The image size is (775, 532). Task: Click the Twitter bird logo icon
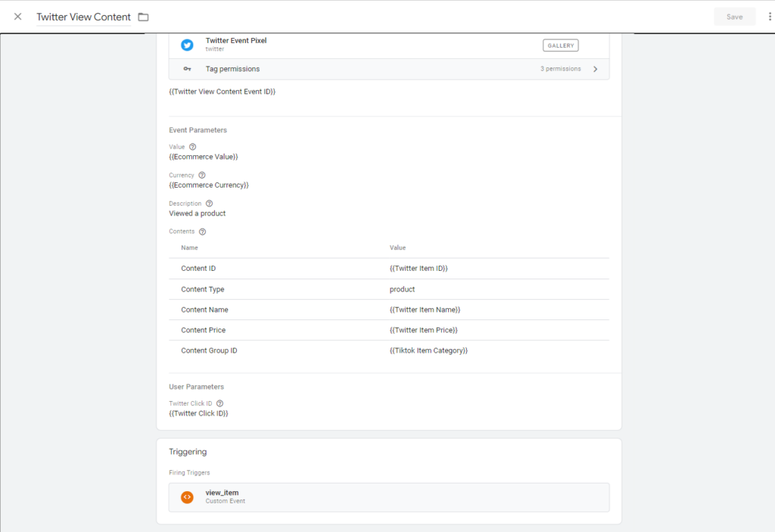click(187, 45)
